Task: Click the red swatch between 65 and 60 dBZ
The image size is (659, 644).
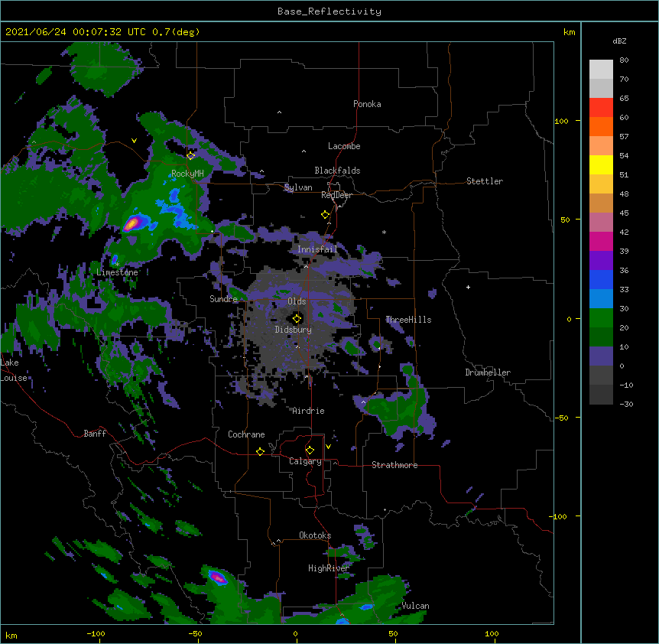Action: [x=601, y=108]
